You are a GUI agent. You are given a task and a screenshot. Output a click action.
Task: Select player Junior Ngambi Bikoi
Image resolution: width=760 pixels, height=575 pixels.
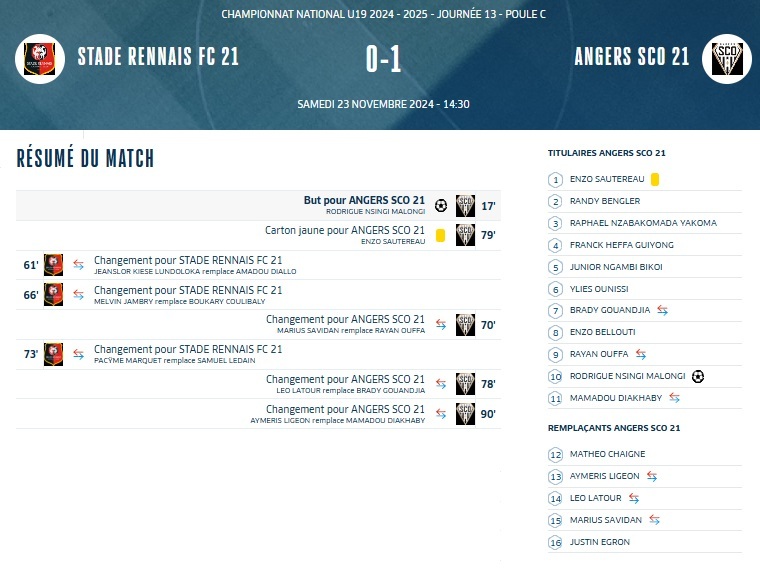pos(616,267)
